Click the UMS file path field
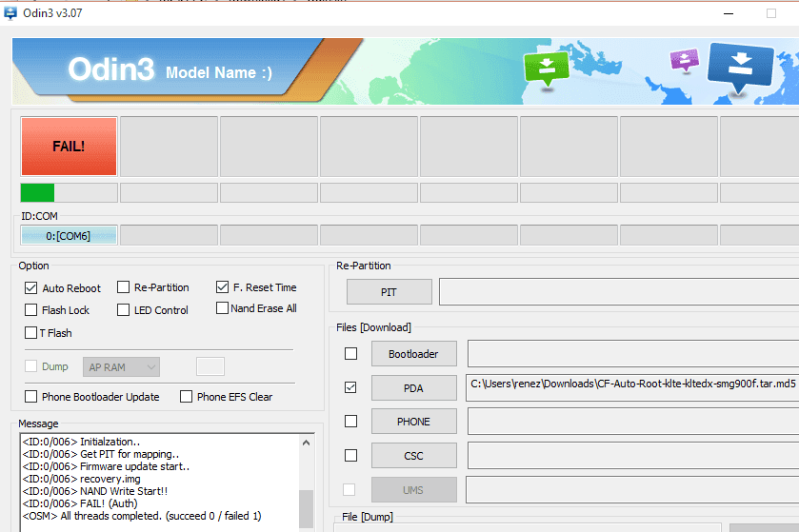The height and width of the screenshot is (532, 799). tap(632, 490)
